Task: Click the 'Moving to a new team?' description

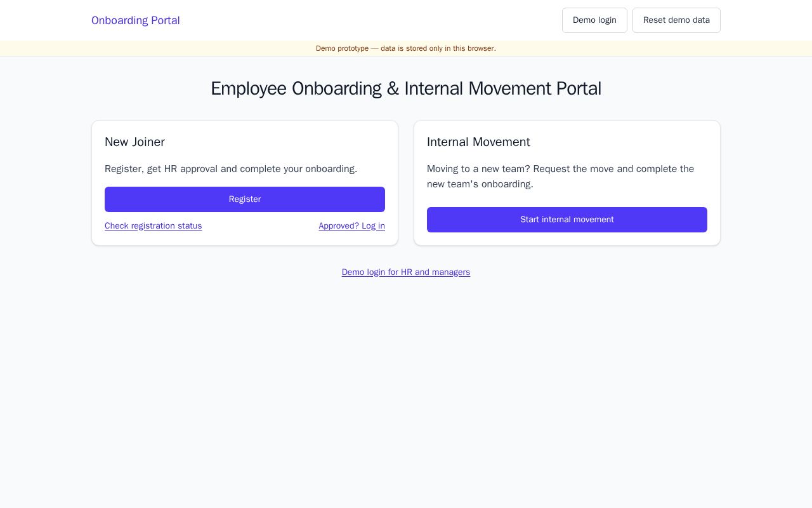Action: [561, 177]
